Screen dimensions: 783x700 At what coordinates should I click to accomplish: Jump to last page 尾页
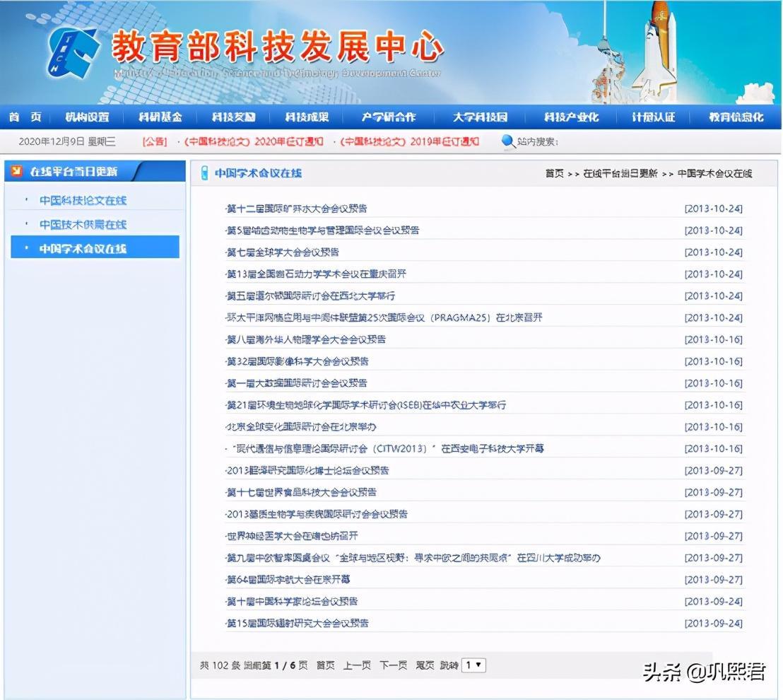point(425,665)
